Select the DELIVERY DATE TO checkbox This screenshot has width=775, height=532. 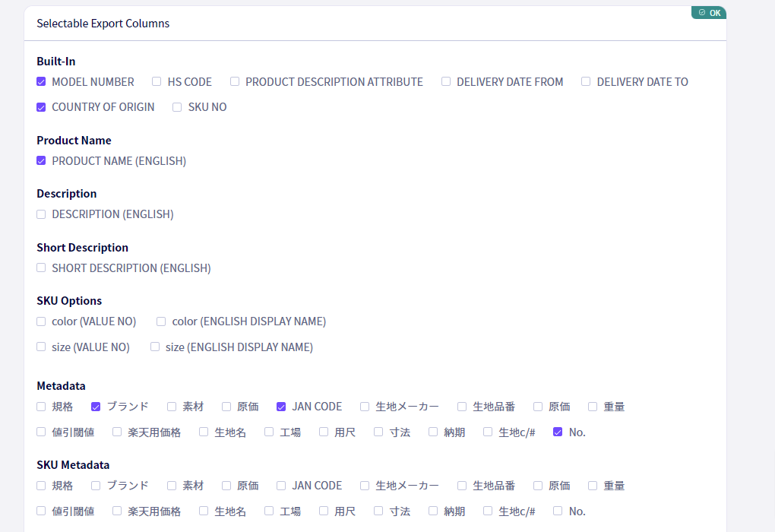586,81
